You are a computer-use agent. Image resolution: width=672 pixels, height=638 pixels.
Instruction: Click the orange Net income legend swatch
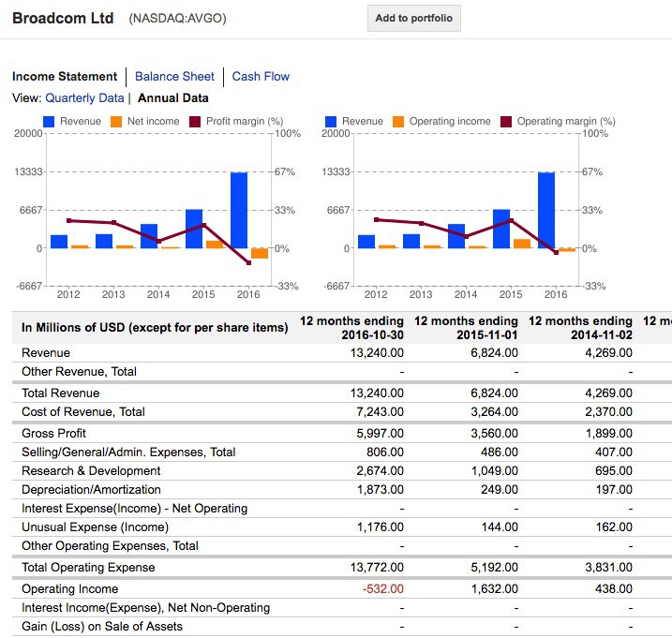coord(116,122)
